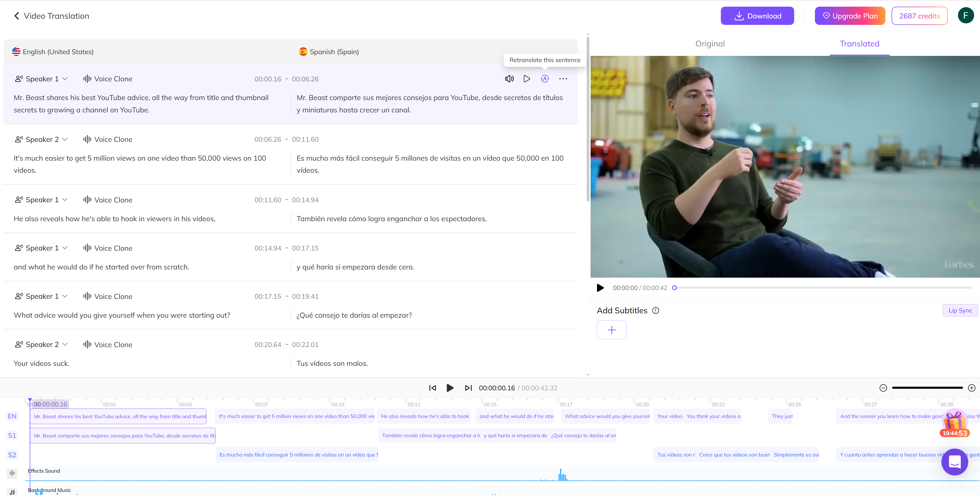Select Voice Clone for segment 00:14.94
Viewport: 980px width, 496px height.
point(108,248)
